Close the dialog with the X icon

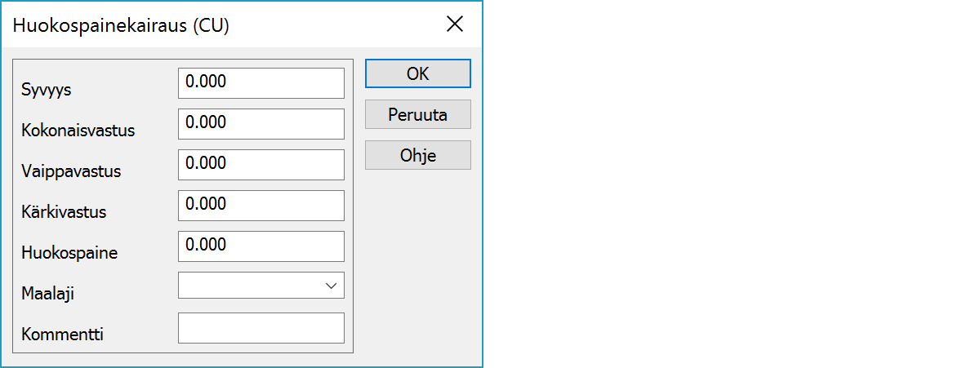[455, 24]
